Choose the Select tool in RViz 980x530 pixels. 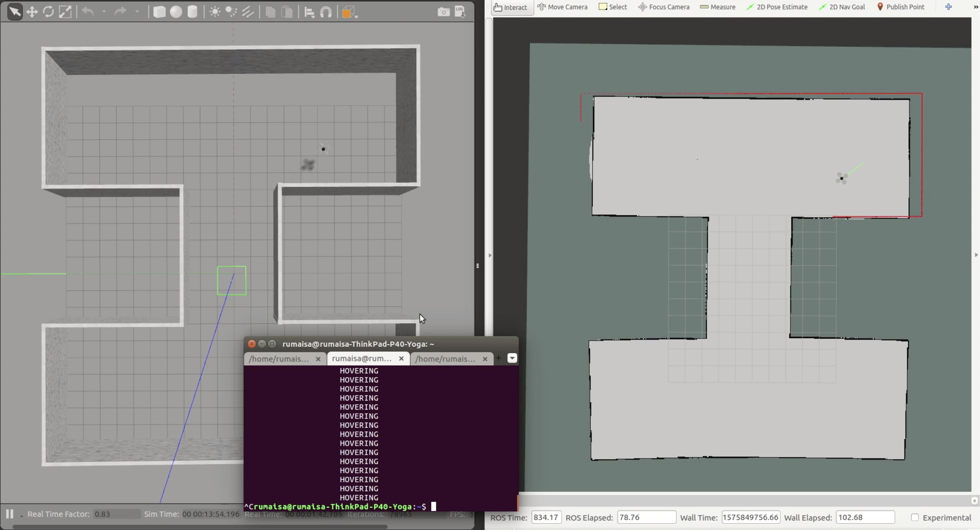point(613,7)
